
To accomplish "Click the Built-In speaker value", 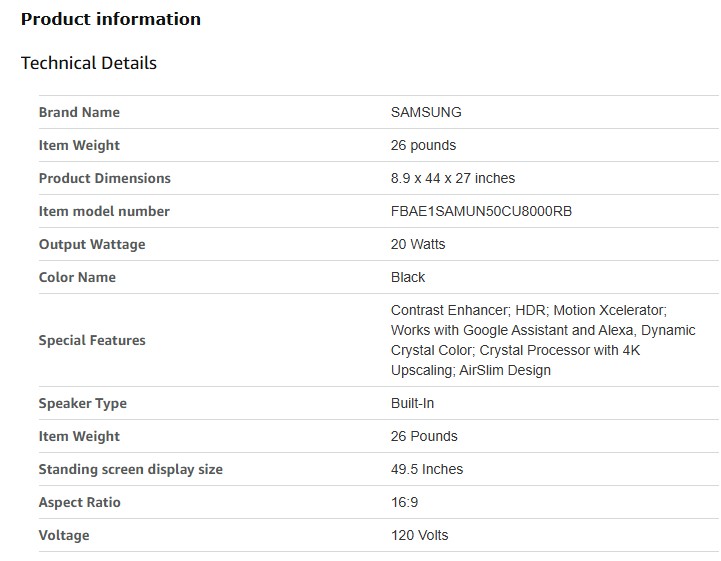I will coord(412,403).
